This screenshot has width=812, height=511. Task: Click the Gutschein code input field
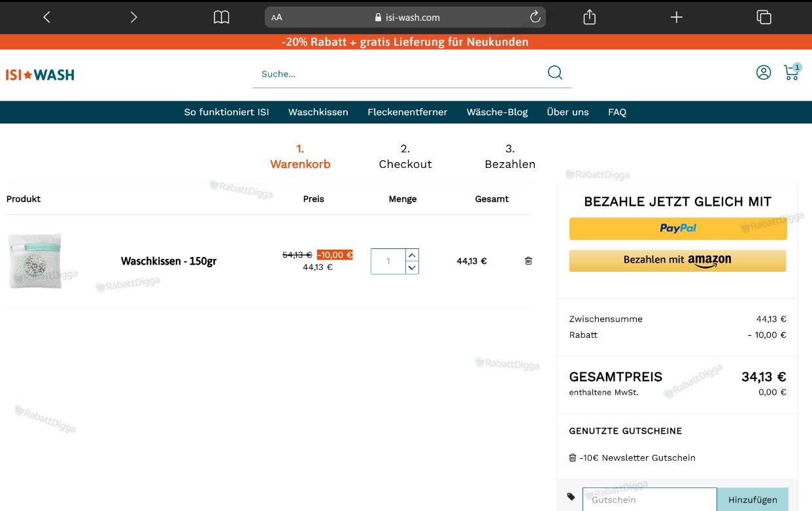(650, 499)
